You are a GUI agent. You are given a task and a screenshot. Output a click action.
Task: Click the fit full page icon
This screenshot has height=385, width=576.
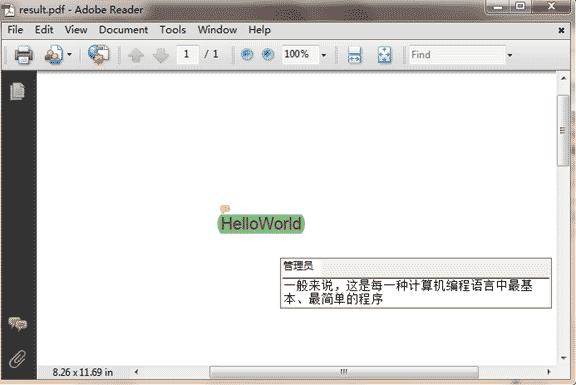pyautogui.click(x=385, y=55)
